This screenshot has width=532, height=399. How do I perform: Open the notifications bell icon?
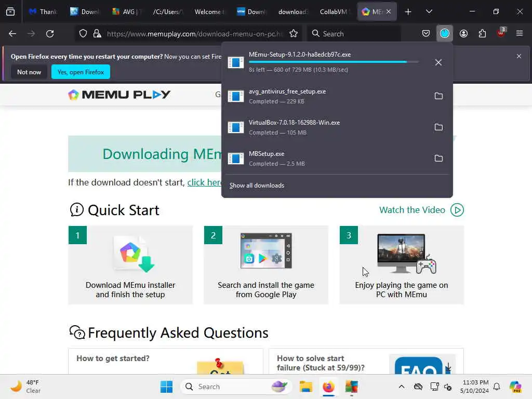(x=497, y=387)
